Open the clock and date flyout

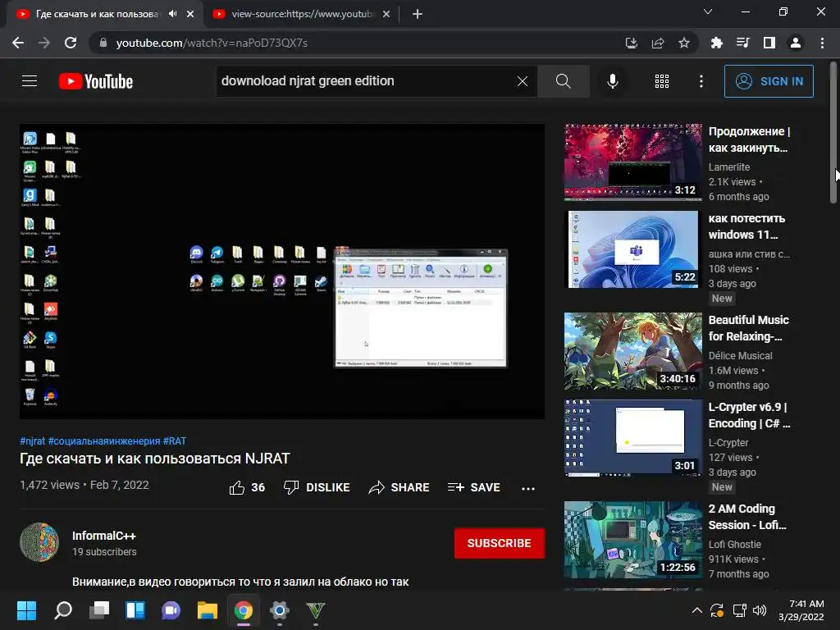(801, 610)
